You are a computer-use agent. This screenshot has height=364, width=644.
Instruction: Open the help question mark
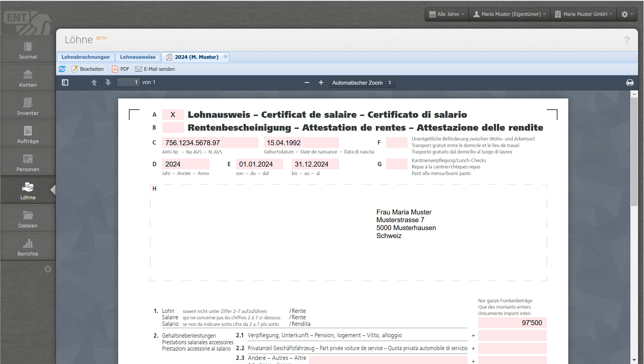point(627,40)
